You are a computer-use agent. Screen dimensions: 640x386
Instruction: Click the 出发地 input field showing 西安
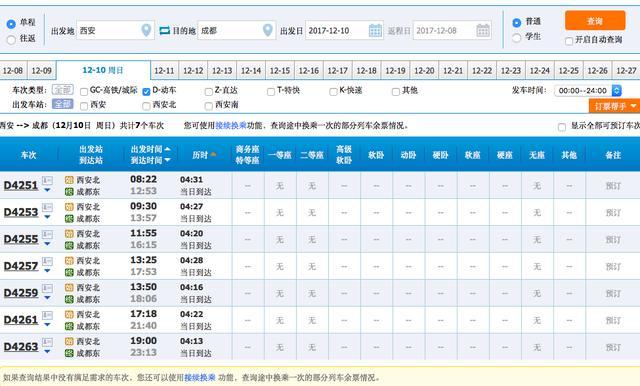[x=116, y=31]
